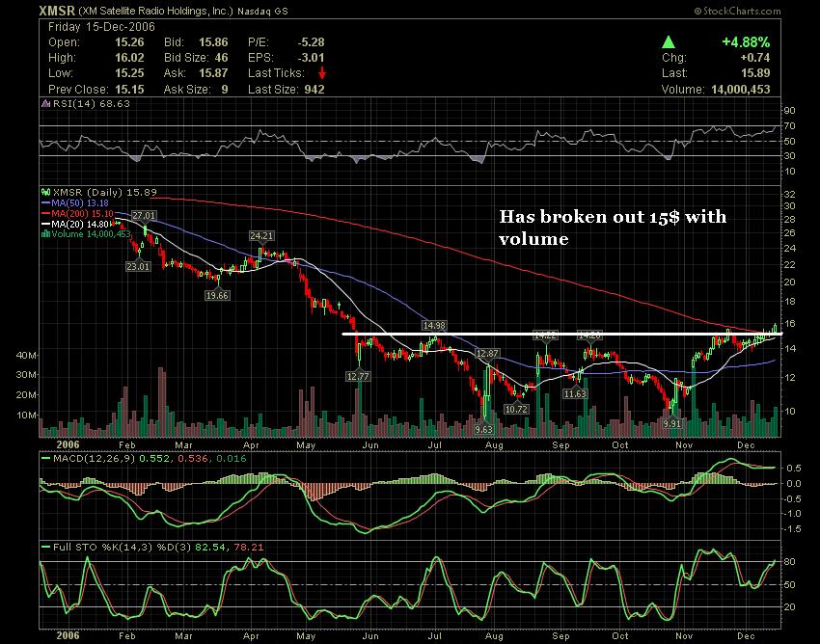
Task: Click the -1.0 MACD axis label
Action: 792,514
